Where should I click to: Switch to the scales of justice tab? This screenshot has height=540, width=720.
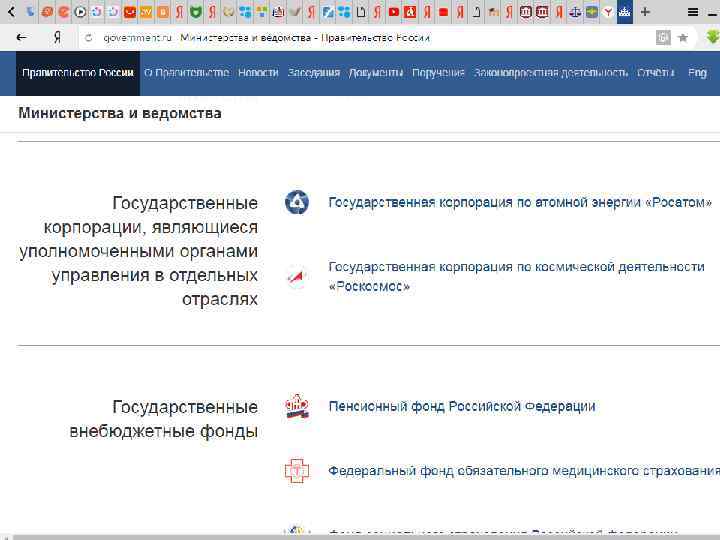point(575,12)
